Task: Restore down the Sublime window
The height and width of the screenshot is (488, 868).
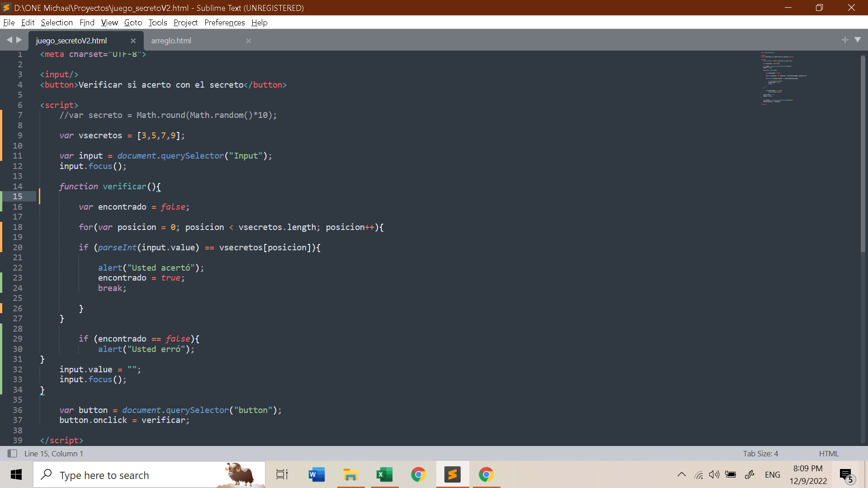Action: pyautogui.click(x=819, y=8)
